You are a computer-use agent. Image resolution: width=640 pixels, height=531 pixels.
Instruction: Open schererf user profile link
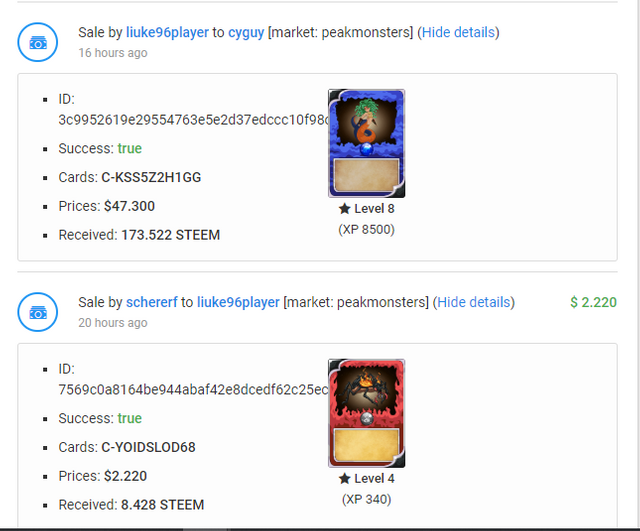(x=152, y=302)
